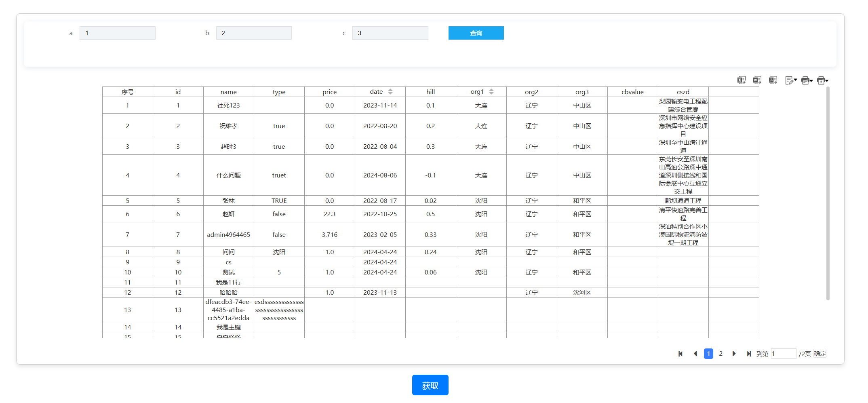Select the cell 赵妍
Viewport: 868px width, 403px height.
point(229,214)
